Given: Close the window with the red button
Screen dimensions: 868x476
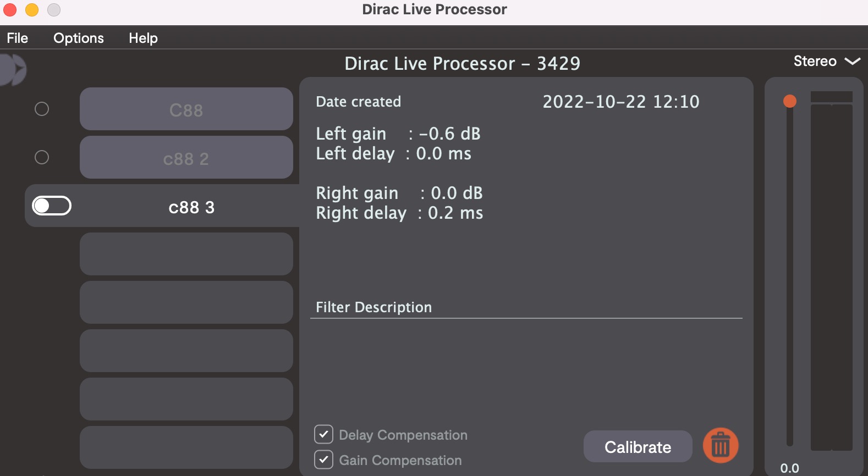Looking at the screenshot, I should pos(10,10).
